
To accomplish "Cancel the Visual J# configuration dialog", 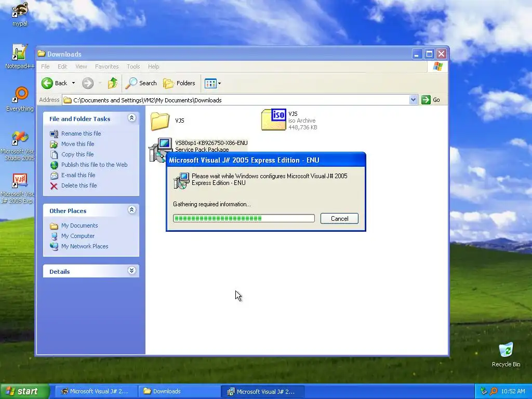I will pyautogui.click(x=339, y=219).
